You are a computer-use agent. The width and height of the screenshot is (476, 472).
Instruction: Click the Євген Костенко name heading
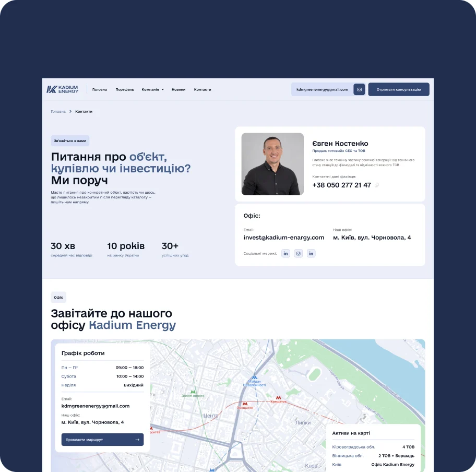coord(340,144)
